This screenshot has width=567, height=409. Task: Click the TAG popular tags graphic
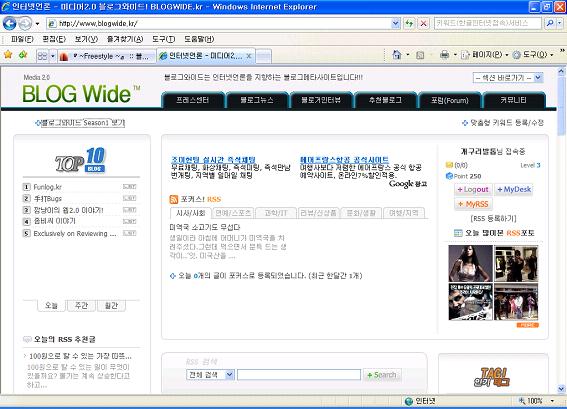tap(492, 377)
